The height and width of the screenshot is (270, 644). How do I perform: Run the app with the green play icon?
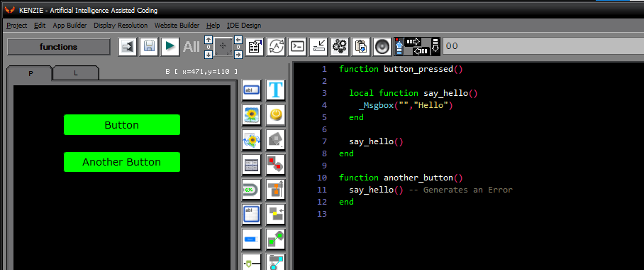(170, 46)
